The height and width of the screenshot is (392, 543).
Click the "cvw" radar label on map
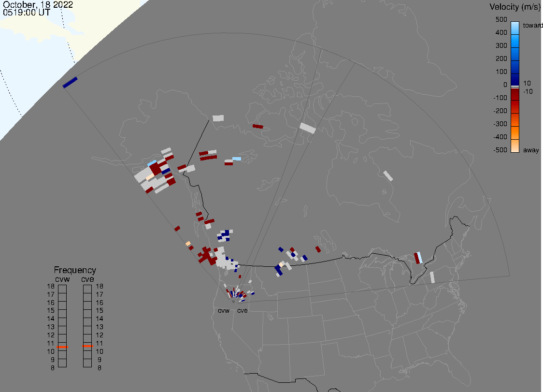tap(224, 310)
